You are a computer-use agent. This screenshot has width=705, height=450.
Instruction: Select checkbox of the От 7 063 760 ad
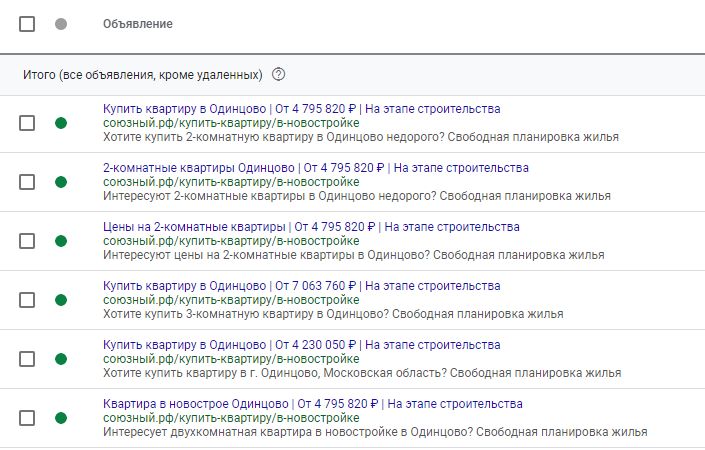[x=27, y=300]
